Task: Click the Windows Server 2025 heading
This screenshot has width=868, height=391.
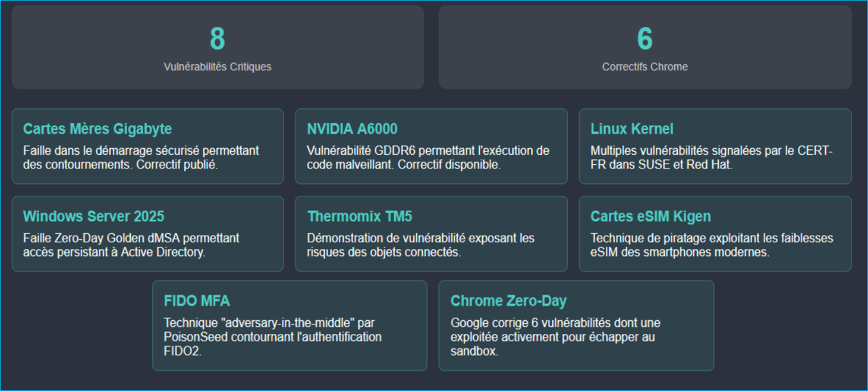Action: (94, 216)
